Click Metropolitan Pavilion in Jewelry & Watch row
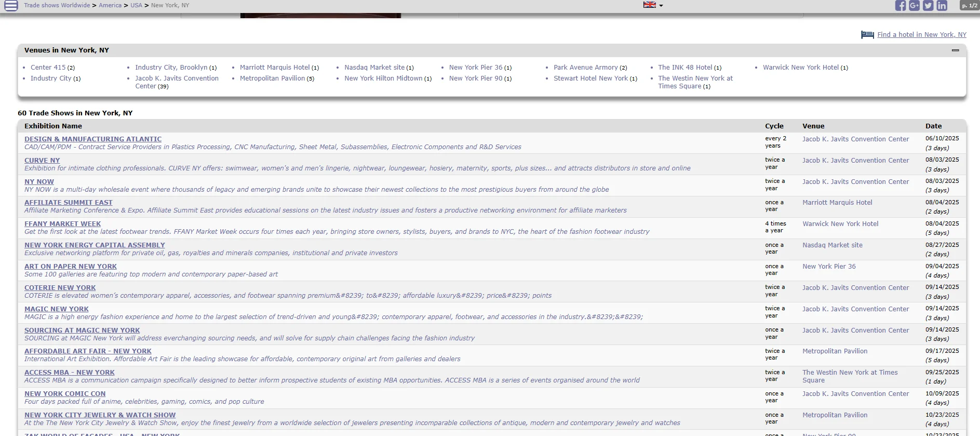The width and height of the screenshot is (980, 436). [x=835, y=415]
